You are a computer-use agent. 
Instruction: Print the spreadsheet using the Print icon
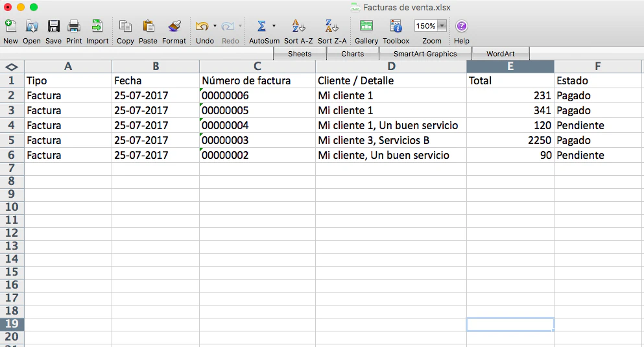tap(74, 27)
